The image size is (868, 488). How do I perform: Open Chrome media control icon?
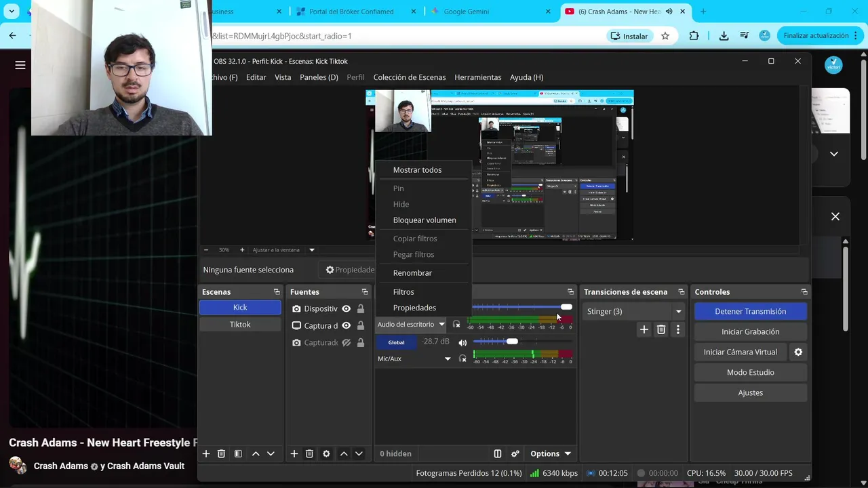(x=745, y=35)
